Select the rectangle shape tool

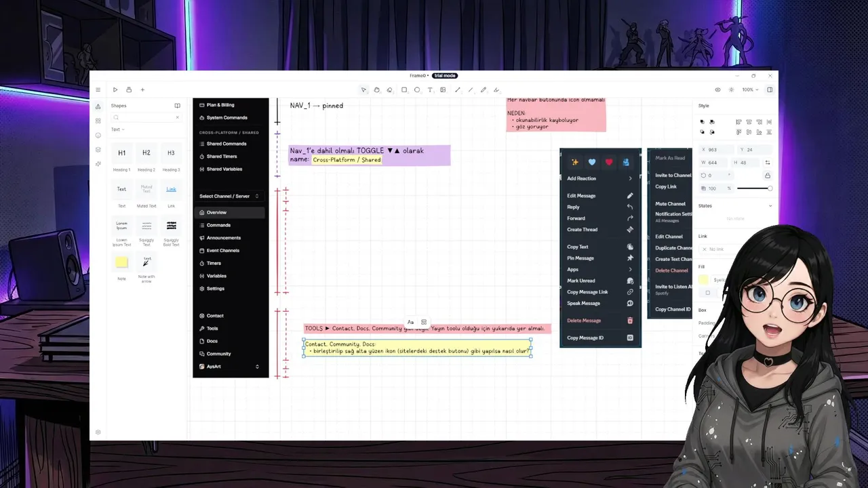point(403,89)
